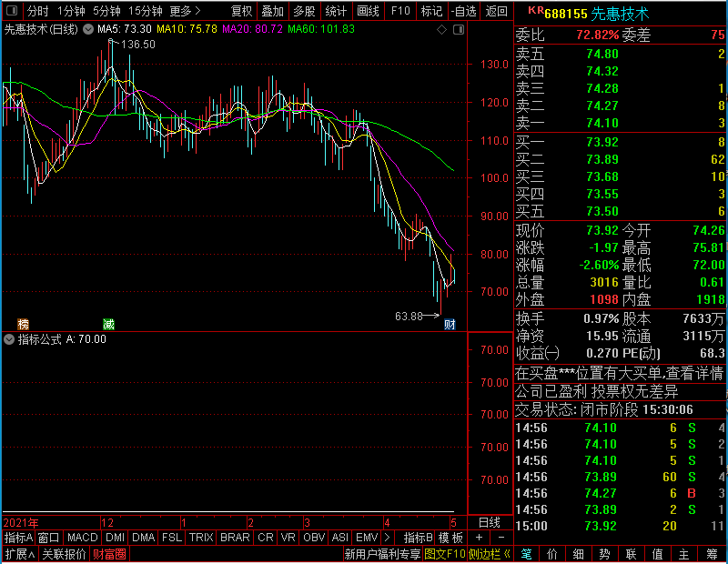Image resolution: width=728 pixels, height=564 pixels.
Task: Switch indicator to FSL
Action: point(172,538)
